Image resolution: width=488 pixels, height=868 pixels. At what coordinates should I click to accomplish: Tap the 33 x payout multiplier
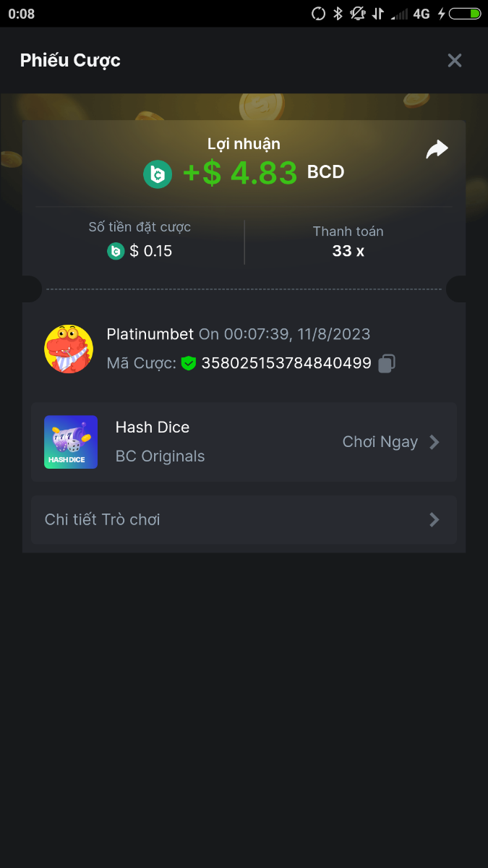pos(348,251)
